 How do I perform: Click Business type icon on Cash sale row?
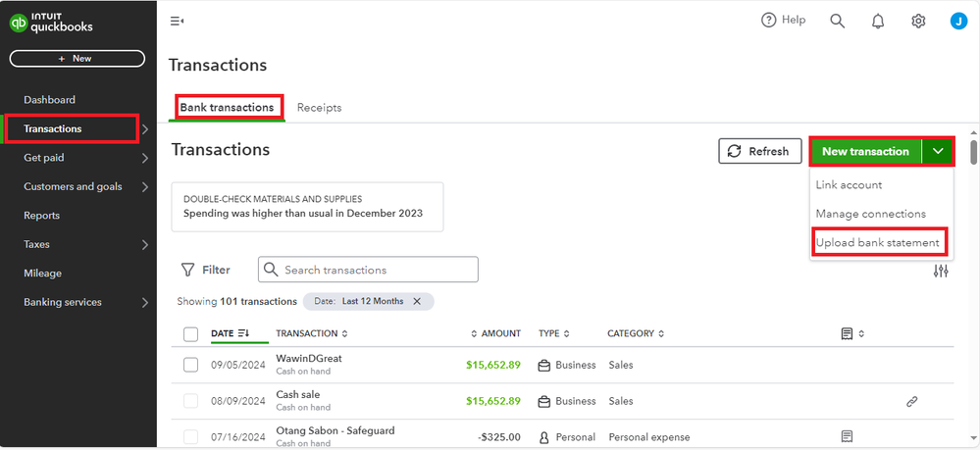(543, 401)
